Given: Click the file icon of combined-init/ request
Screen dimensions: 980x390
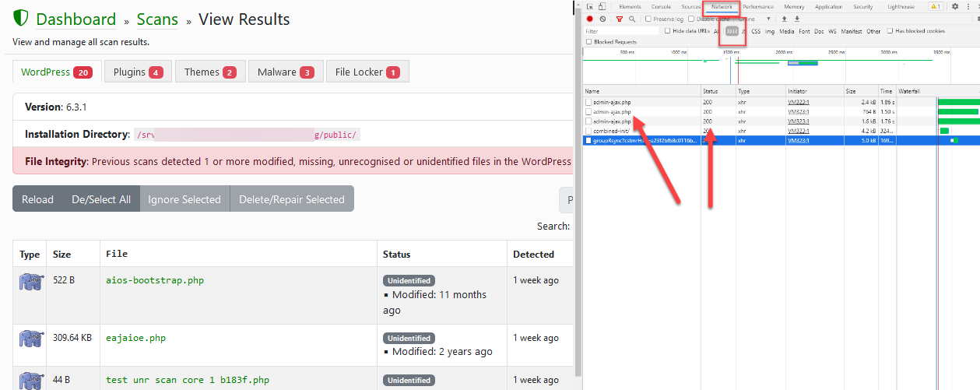Looking at the screenshot, I should (588, 131).
